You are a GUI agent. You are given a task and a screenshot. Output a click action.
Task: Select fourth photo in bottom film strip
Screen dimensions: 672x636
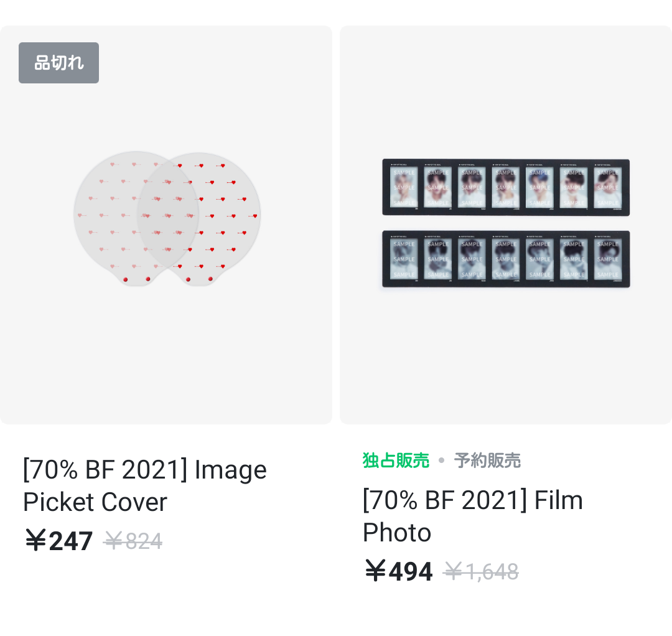tap(505, 259)
